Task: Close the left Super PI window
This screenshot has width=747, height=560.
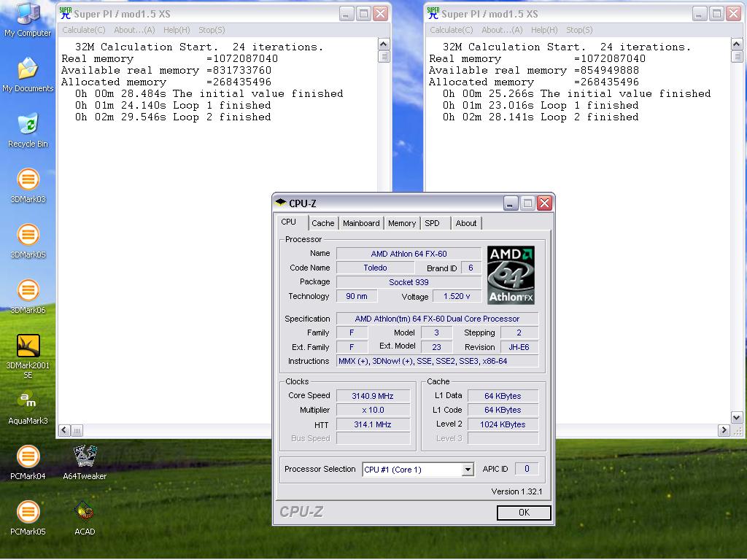Action: tap(380, 14)
